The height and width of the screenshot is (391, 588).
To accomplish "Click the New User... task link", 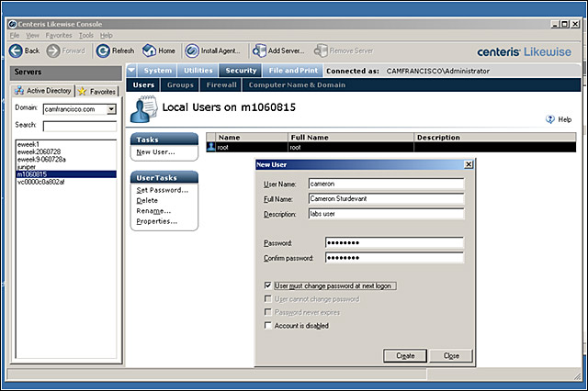I will tap(155, 152).
